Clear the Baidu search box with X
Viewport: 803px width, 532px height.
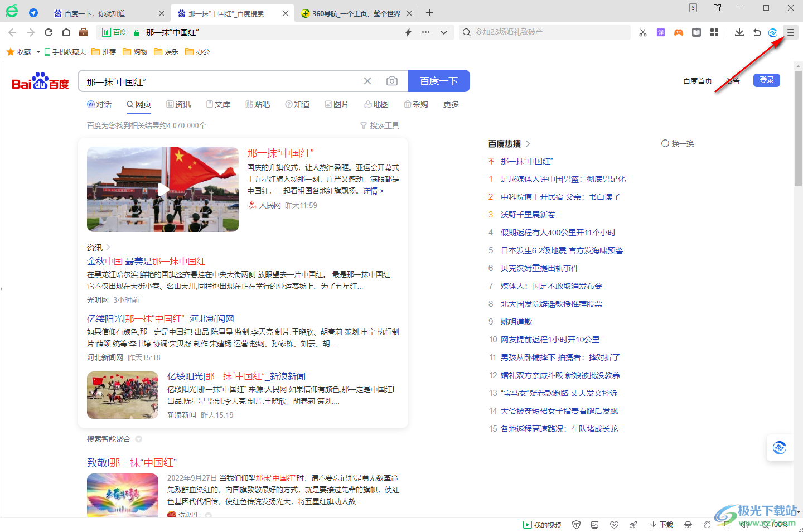367,81
